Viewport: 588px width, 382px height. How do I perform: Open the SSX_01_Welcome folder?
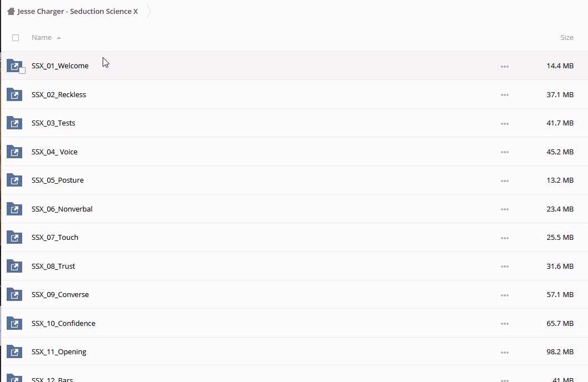pos(60,66)
